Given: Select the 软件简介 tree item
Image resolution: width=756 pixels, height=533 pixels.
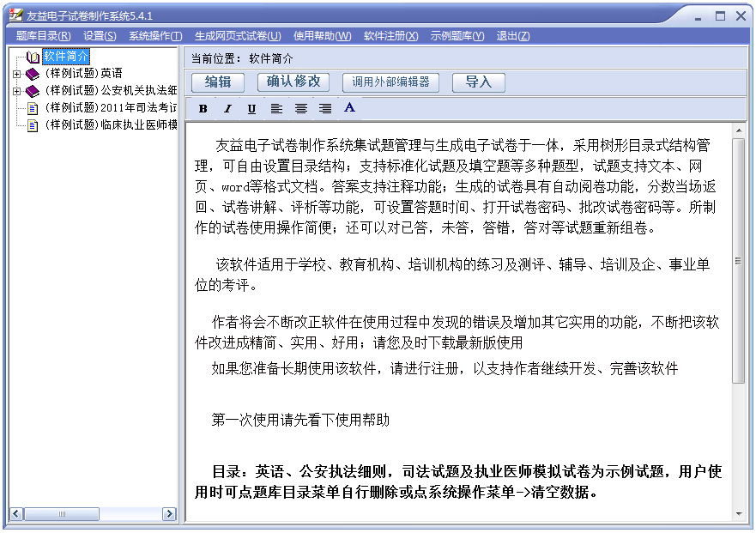Looking at the screenshot, I should (66, 57).
